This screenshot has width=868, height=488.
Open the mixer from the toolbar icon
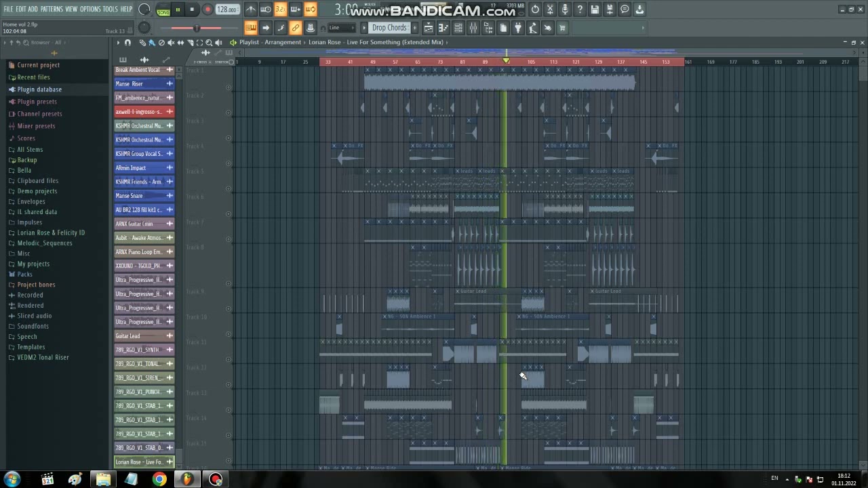pyautogui.click(x=473, y=28)
